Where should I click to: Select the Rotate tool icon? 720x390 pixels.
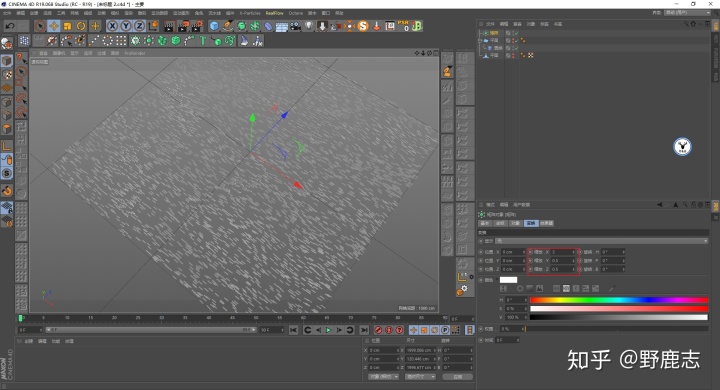81,26
